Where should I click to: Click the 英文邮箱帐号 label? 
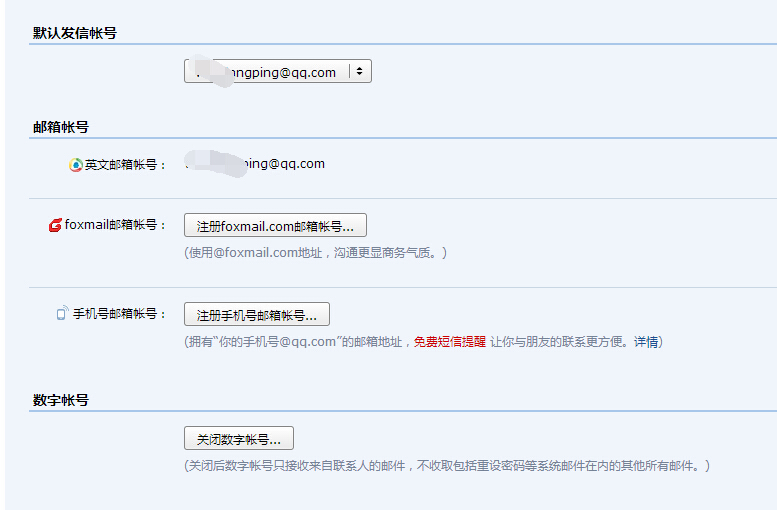(125, 165)
